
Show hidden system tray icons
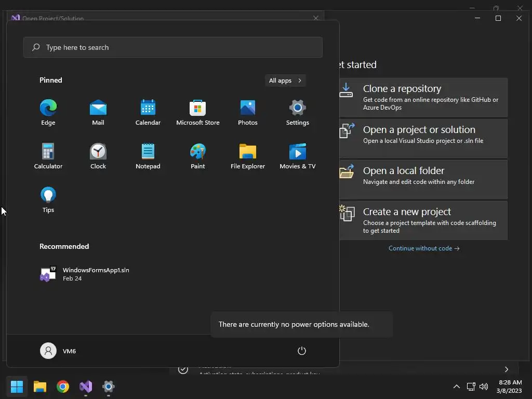point(457,387)
